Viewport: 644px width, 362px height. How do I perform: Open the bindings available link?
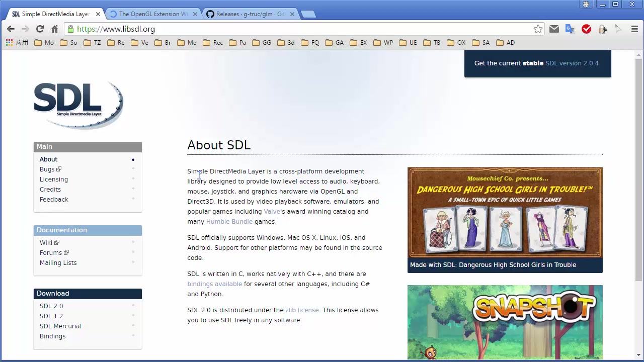215,284
